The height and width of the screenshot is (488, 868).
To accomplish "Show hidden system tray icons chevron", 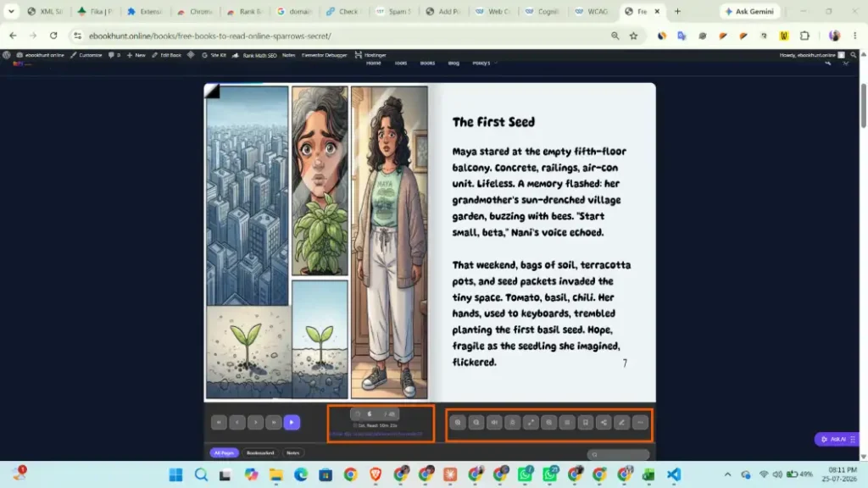I will point(727,474).
